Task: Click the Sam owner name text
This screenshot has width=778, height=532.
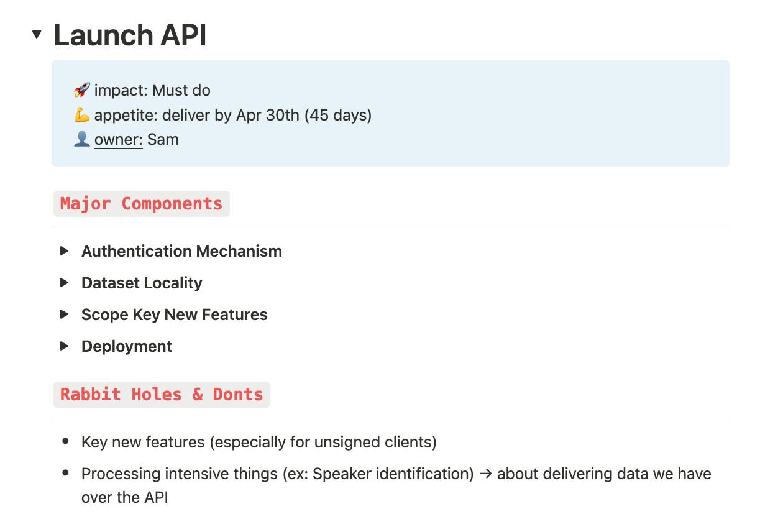Action: tap(163, 139)
